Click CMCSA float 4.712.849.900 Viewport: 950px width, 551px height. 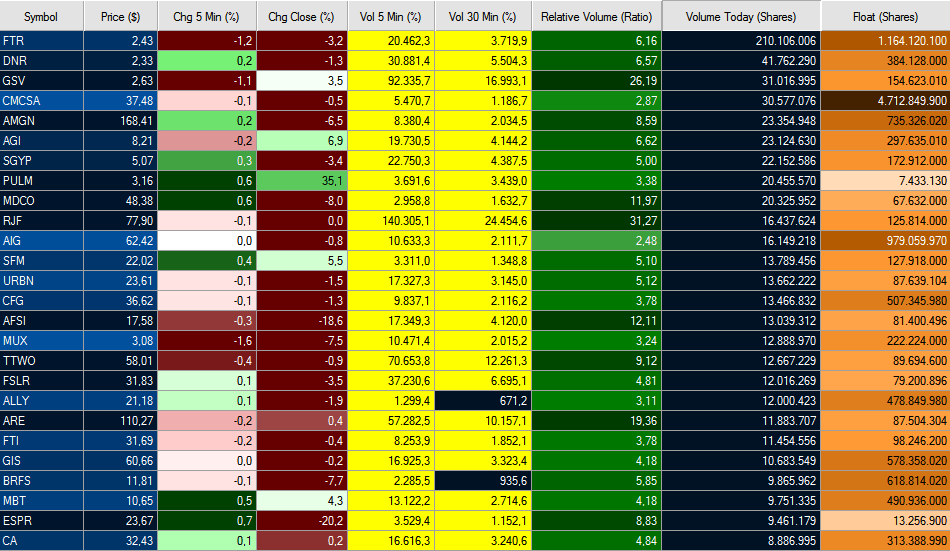point(885,101)
